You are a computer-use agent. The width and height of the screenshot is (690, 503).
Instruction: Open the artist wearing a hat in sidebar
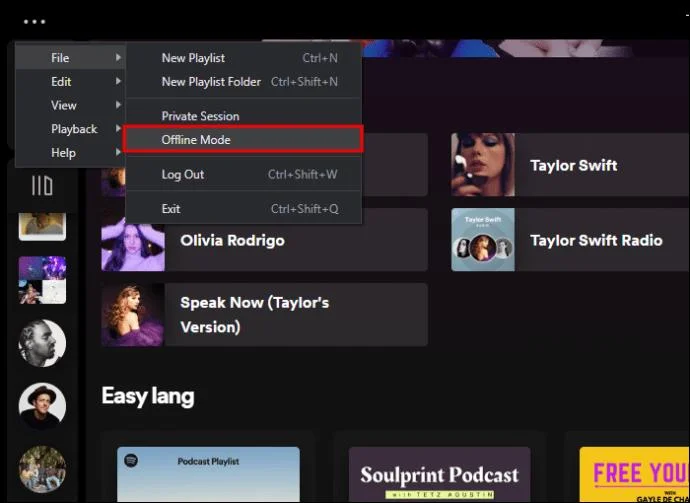click(42, 406)
